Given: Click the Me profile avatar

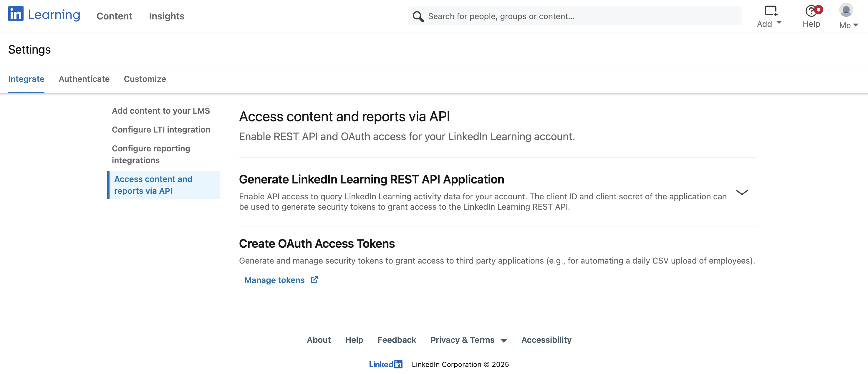Looking at the screenshot, I should tap(846, 10).
